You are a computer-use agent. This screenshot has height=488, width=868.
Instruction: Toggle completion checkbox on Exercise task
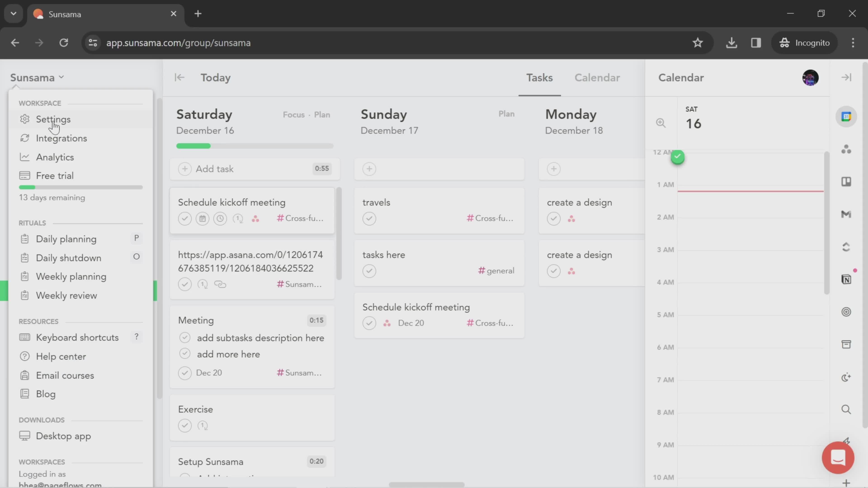coord(185,425)
